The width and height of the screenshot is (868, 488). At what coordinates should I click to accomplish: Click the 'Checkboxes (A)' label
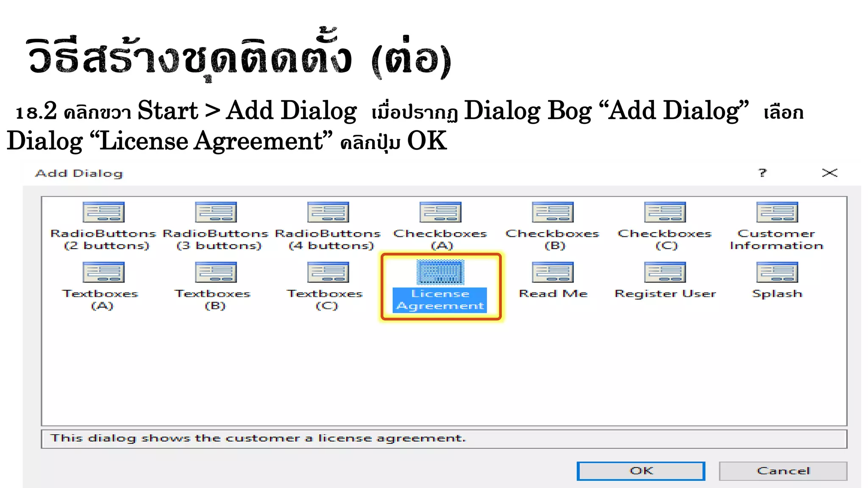(440, 240)
